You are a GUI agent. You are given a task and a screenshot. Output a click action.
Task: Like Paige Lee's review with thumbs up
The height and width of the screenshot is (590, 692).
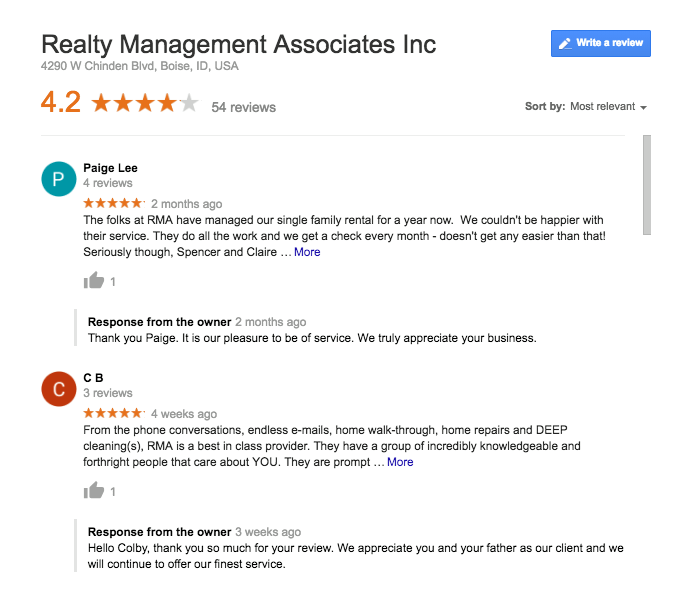tap(94, 281)
